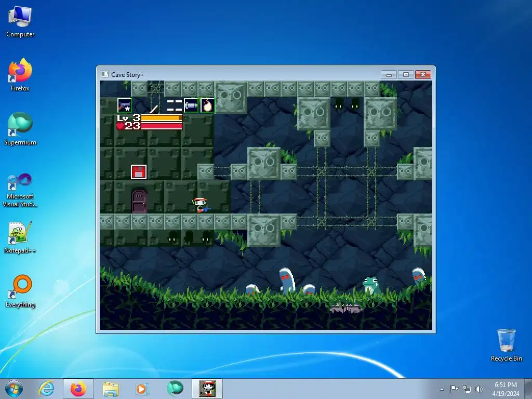Click the purple door in the game

[x=139, y=201]
